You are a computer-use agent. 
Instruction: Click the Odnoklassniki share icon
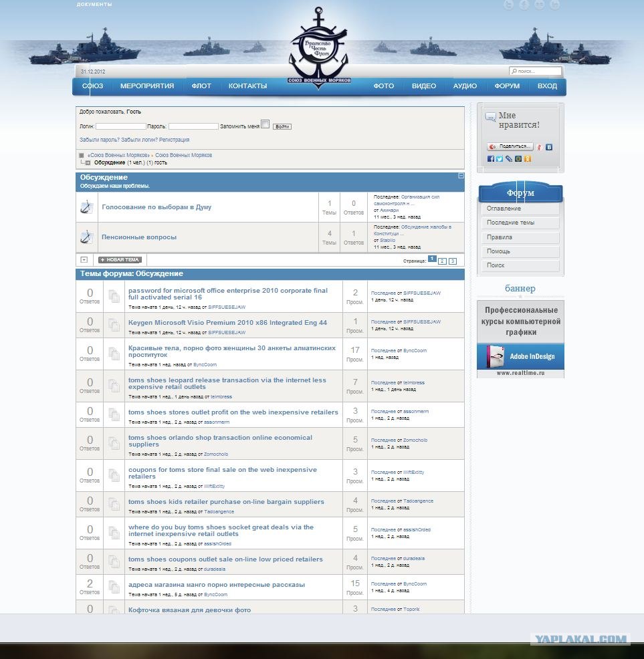click(528, 159)
